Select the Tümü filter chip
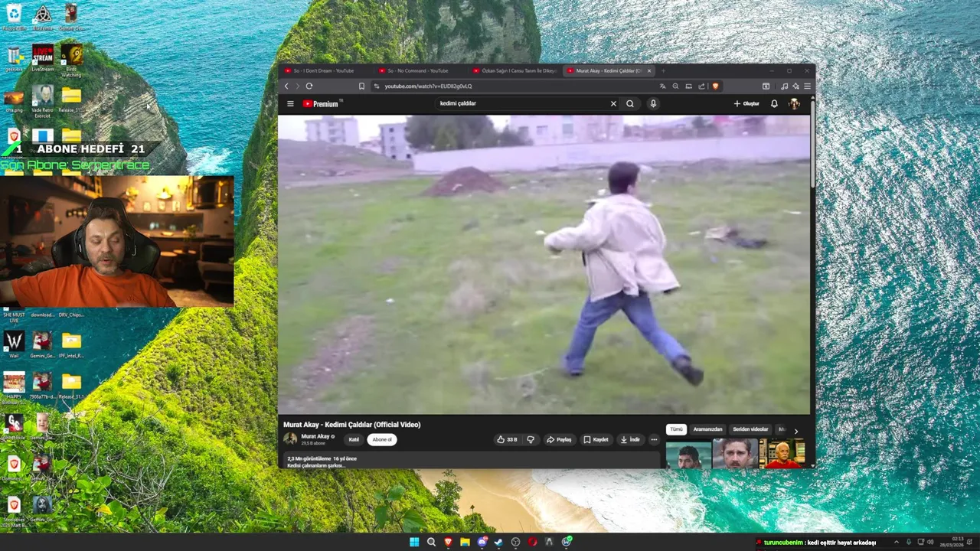 676,429
